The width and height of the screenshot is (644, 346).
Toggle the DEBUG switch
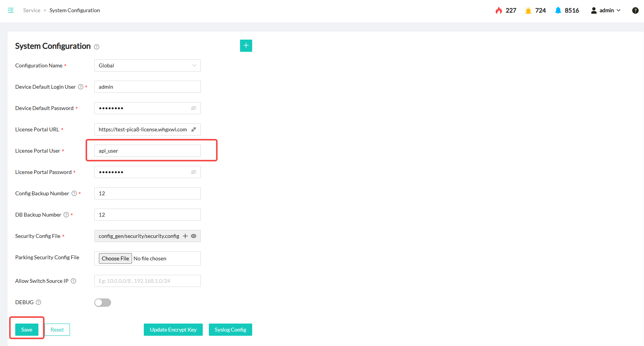(x=103, y=303)
